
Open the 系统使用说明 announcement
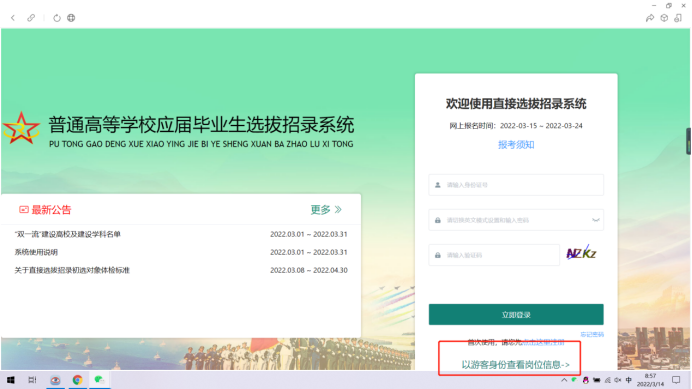click(36, 252)
